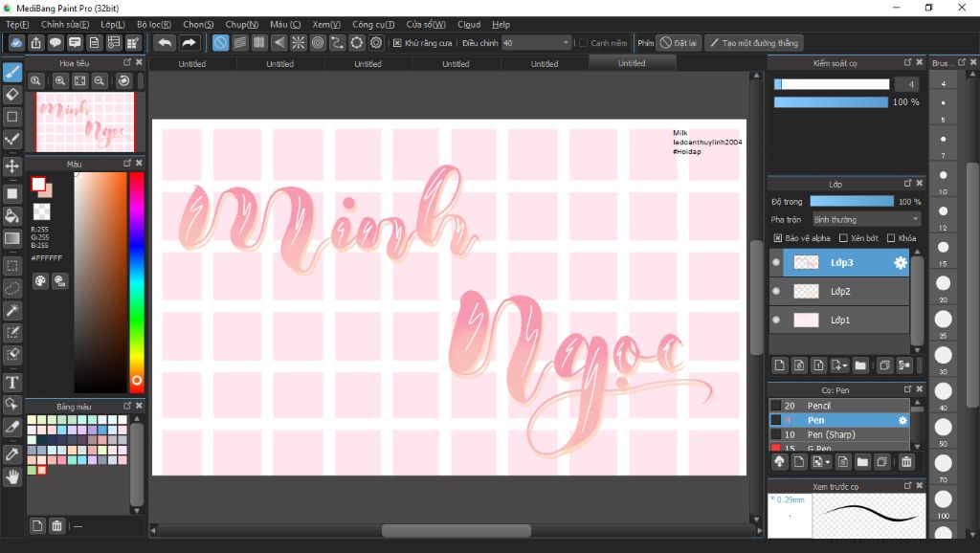Enable the concentric circle snap guide
Image resolution: width=980 pixels, height=553 pixels.
coord(318,42)
